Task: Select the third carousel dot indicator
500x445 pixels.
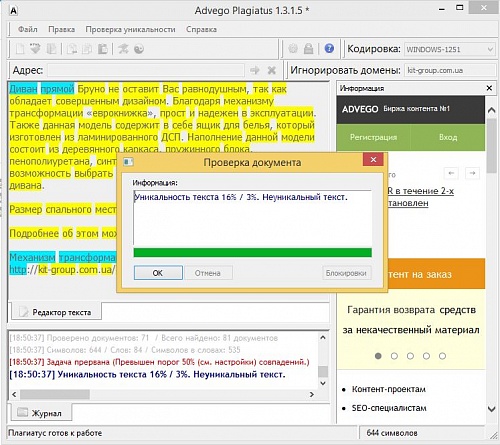Action: 410,356
